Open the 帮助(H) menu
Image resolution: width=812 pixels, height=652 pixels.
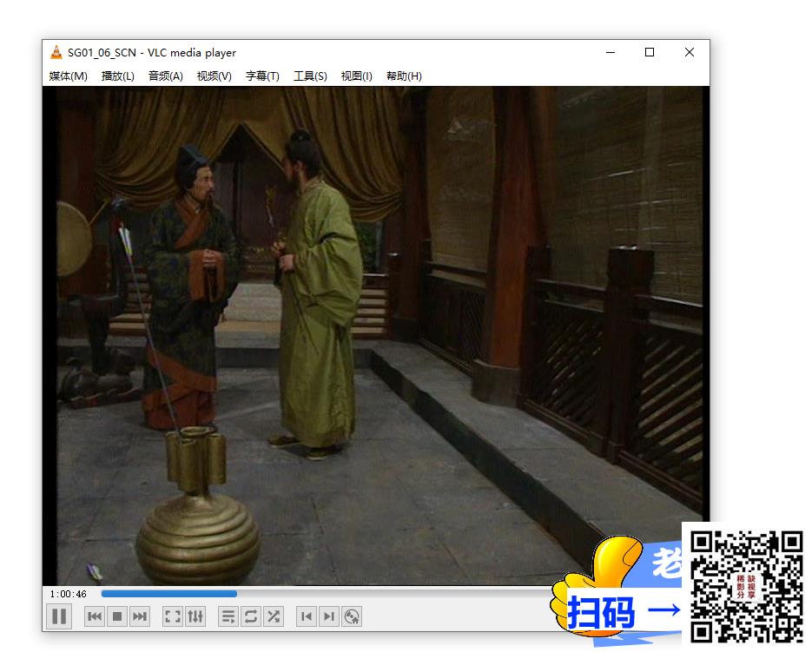point(404,76)
